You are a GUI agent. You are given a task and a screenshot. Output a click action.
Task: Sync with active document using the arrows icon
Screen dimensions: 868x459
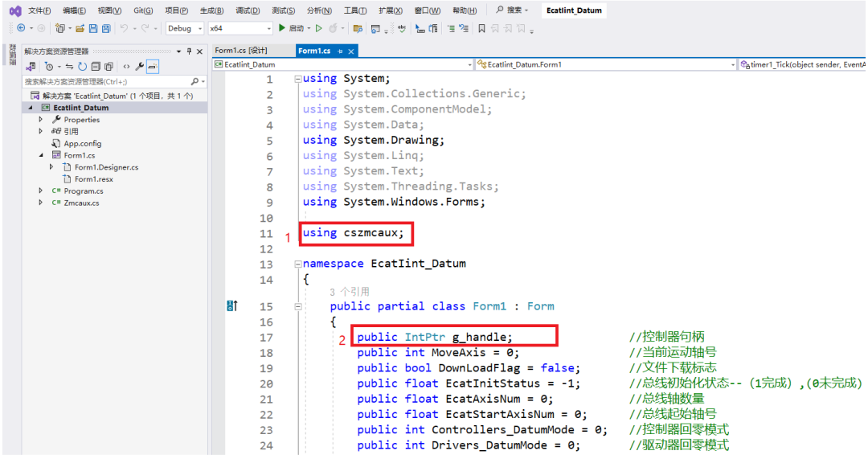69,67
